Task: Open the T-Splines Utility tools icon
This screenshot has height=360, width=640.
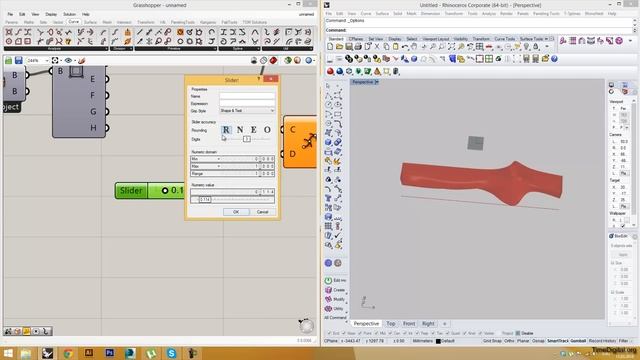Action: 328,309
